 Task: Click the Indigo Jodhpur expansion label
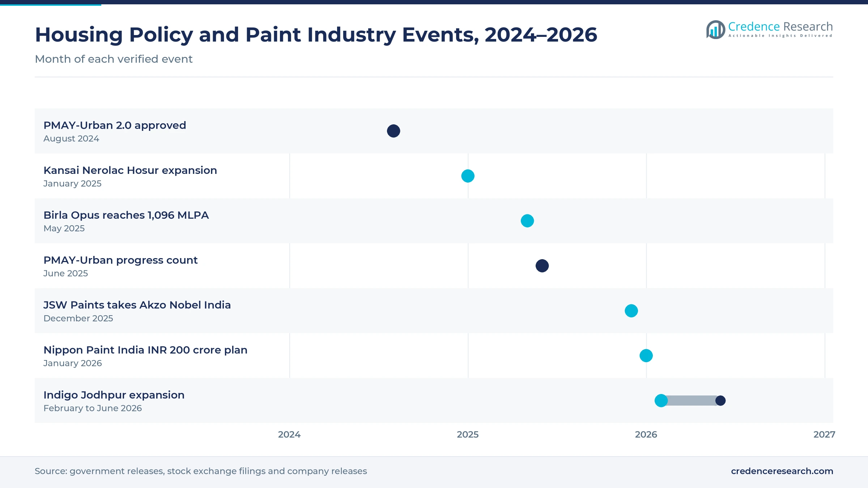114,395
